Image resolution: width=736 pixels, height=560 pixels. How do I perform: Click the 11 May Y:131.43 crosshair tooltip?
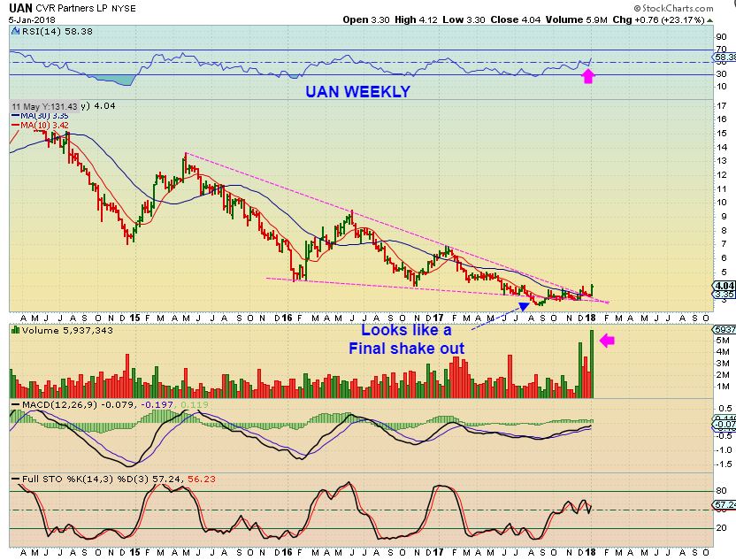click(x=43, y=106)
